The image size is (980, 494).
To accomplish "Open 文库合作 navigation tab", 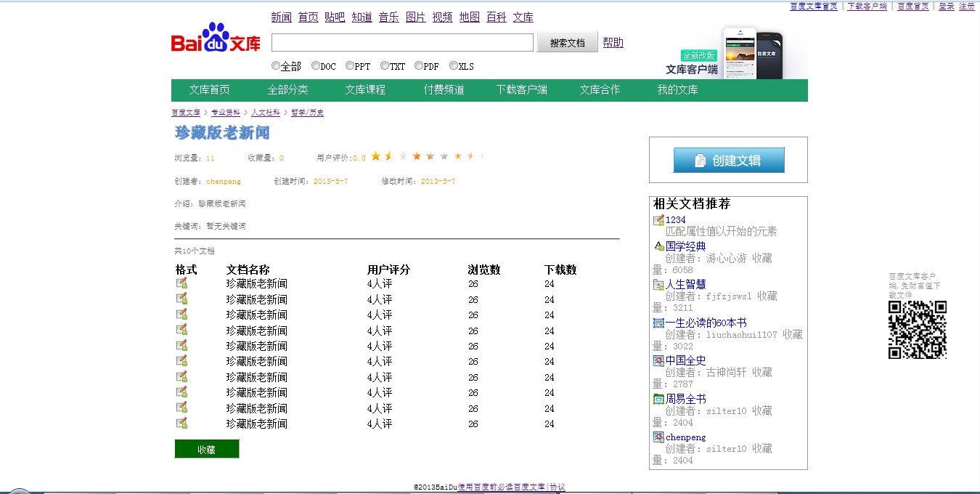I will pyautogui.click(x=600, y=90).
